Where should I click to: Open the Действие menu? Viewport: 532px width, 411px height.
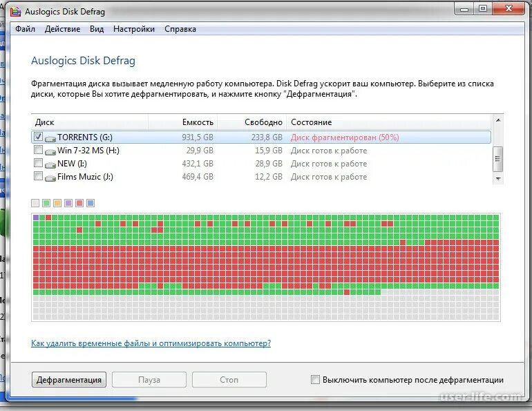click(62, 29)
